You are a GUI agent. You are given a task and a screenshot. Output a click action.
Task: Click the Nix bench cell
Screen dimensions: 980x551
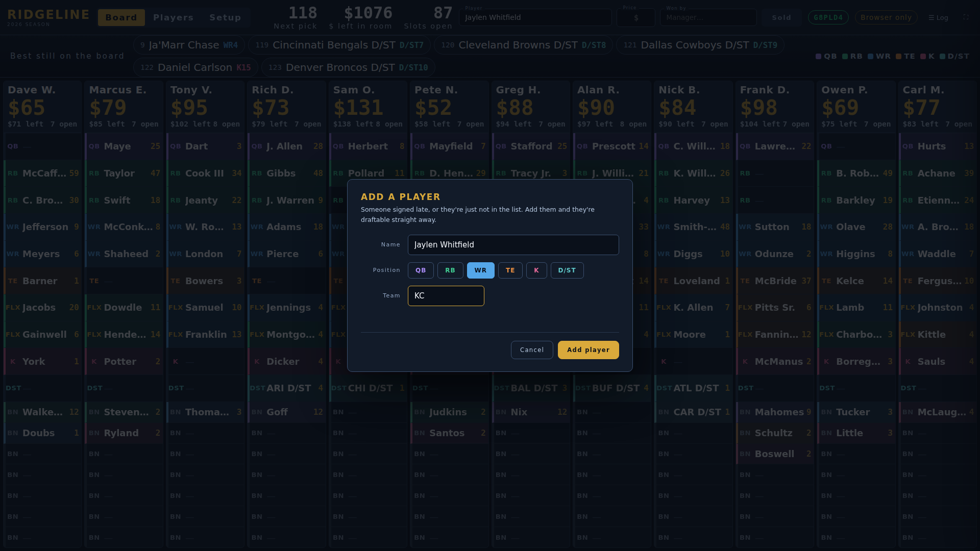(531, 412)
